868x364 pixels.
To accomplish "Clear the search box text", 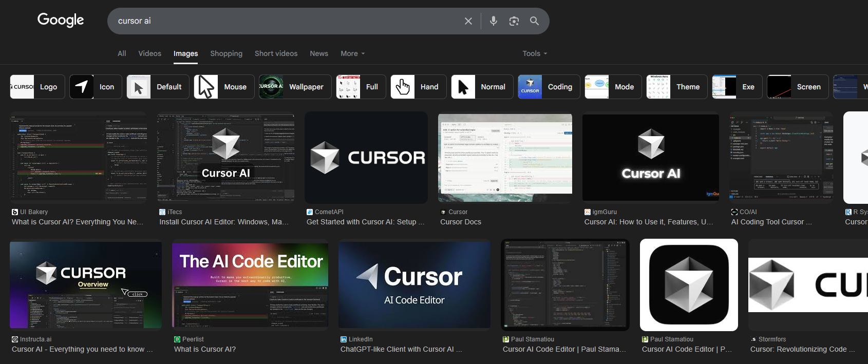I will 468,21.
